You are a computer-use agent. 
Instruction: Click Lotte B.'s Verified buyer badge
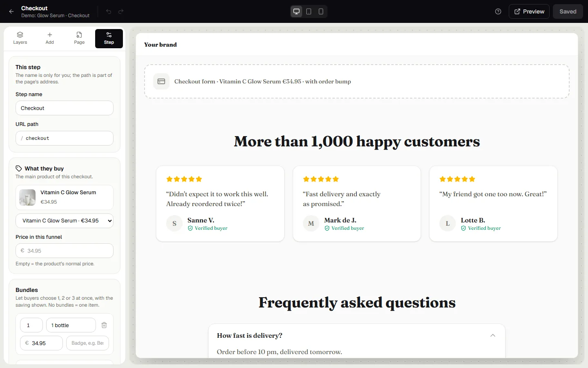pyautogui.click(x=481, y=228)
